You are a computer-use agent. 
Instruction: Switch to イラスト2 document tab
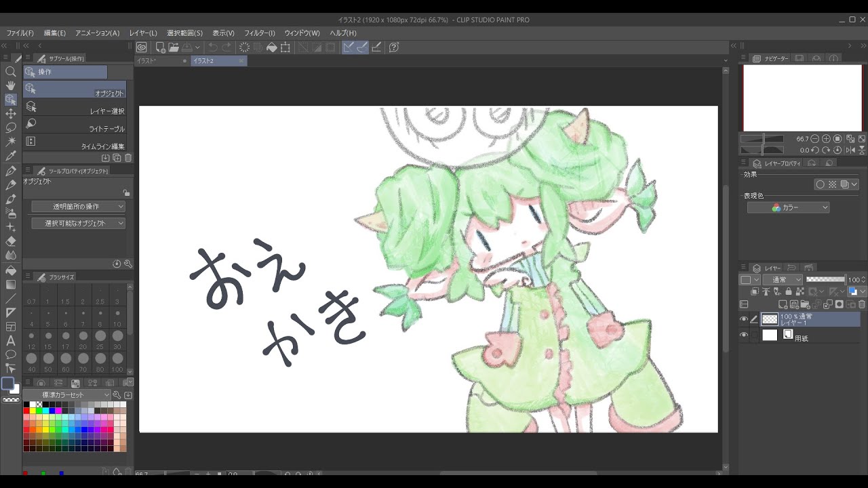tap(218, 61)
